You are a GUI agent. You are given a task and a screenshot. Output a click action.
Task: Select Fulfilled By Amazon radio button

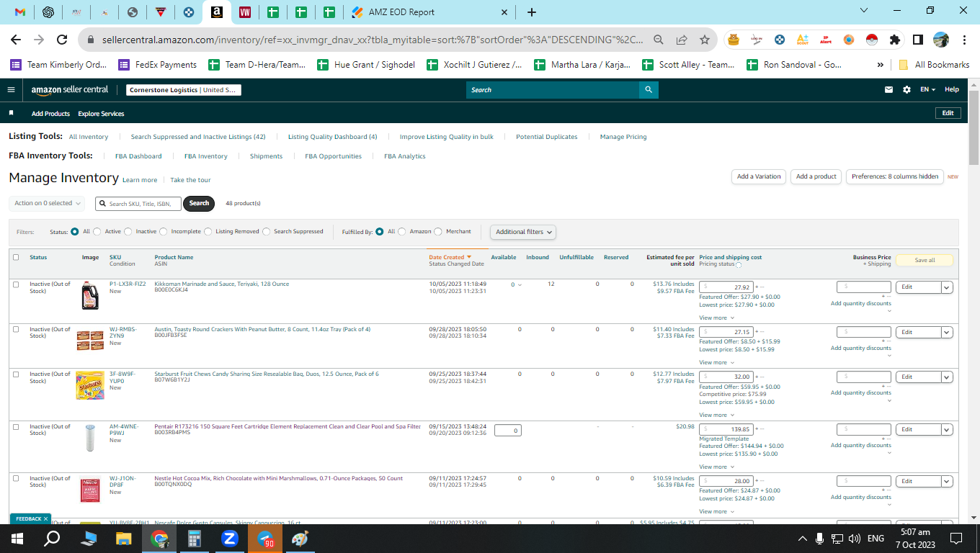402,232
